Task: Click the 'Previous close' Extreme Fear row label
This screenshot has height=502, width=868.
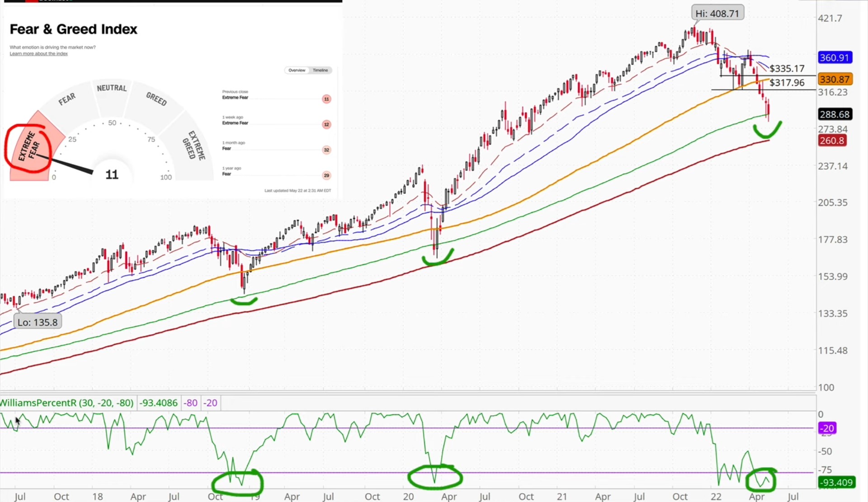Action: click(235, 94)
